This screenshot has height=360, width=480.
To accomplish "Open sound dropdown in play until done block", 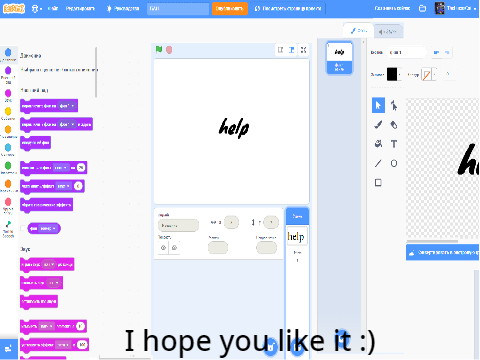I will click(49, 264).
